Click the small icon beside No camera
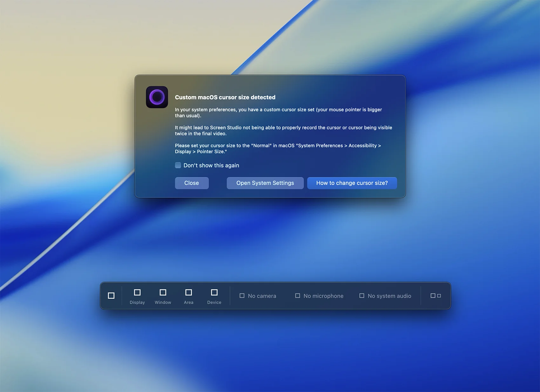This screenshot has width=540, height=392. [242, 296]
